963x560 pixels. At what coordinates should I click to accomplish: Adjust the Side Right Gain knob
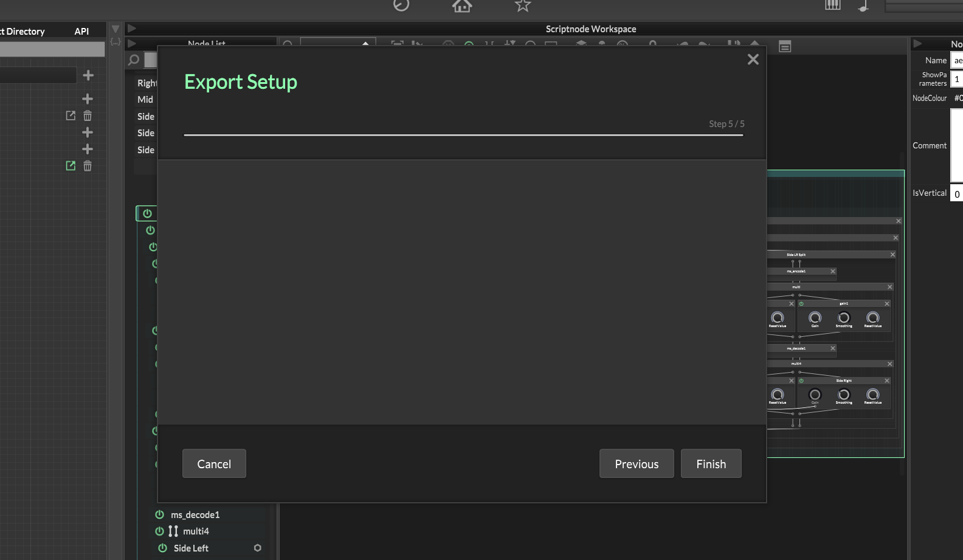pos(815,395)
